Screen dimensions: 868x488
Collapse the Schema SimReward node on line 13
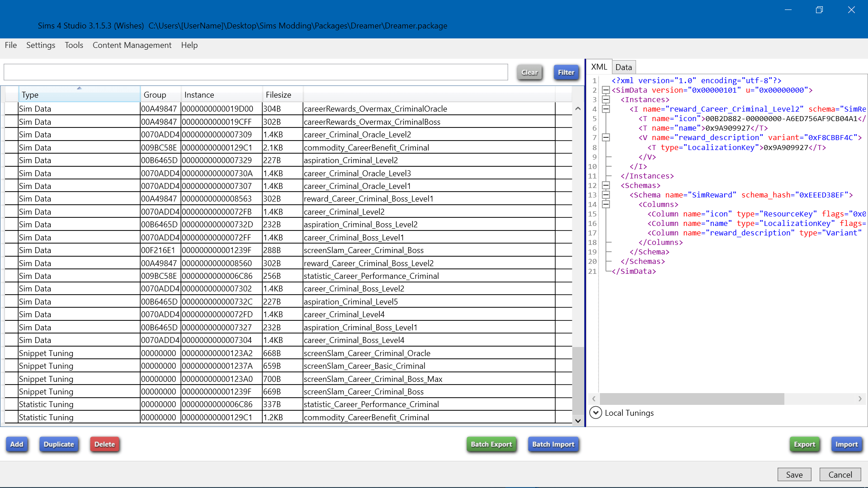pyautogui.click(x=606, y=195)
